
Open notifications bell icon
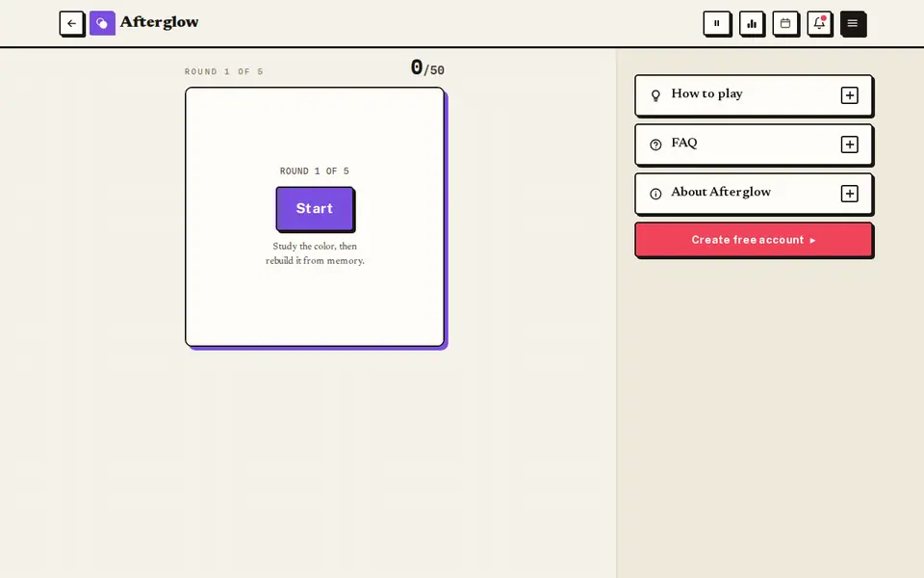click(x=819, y=23)
